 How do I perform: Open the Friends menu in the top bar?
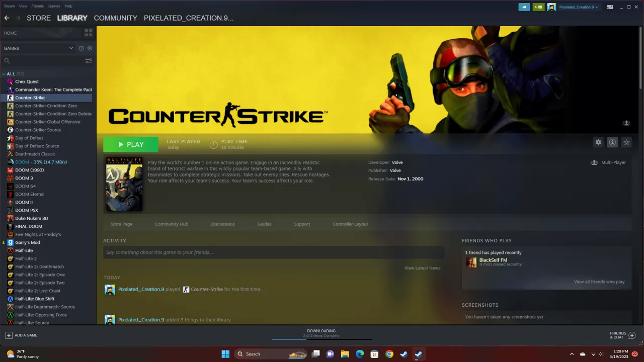(37, 6)
